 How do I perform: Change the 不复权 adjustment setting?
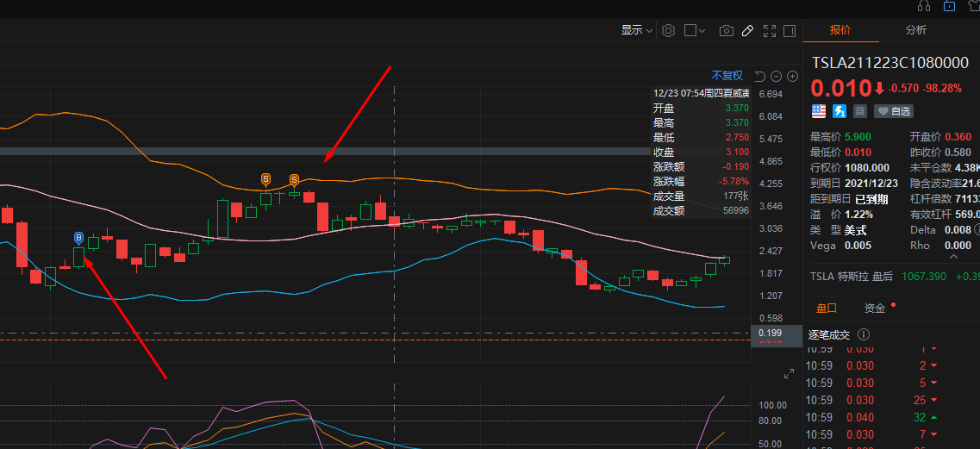tap(727, 76)
